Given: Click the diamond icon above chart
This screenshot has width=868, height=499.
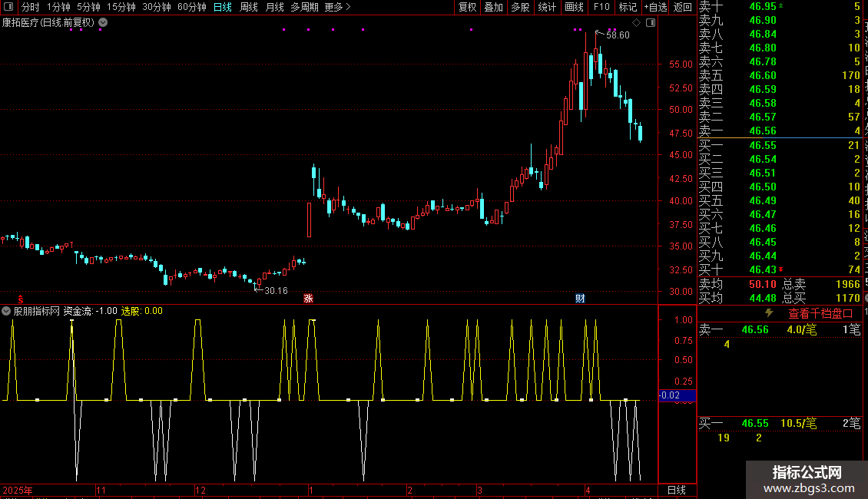Looking at the screenshot, I should [637, 23].
